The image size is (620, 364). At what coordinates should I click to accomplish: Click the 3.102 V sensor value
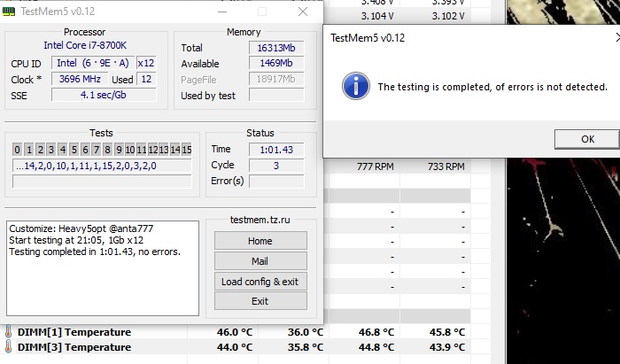click(448, 16)
